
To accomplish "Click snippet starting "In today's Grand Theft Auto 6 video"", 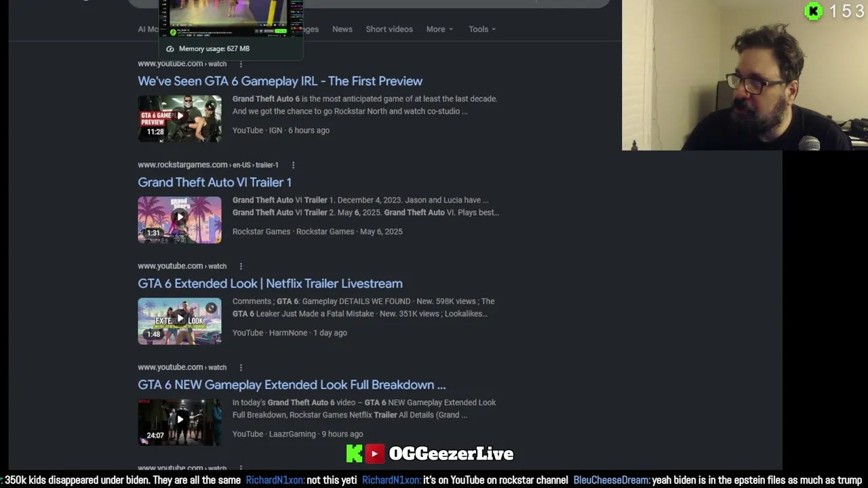I will click(364, 409).
